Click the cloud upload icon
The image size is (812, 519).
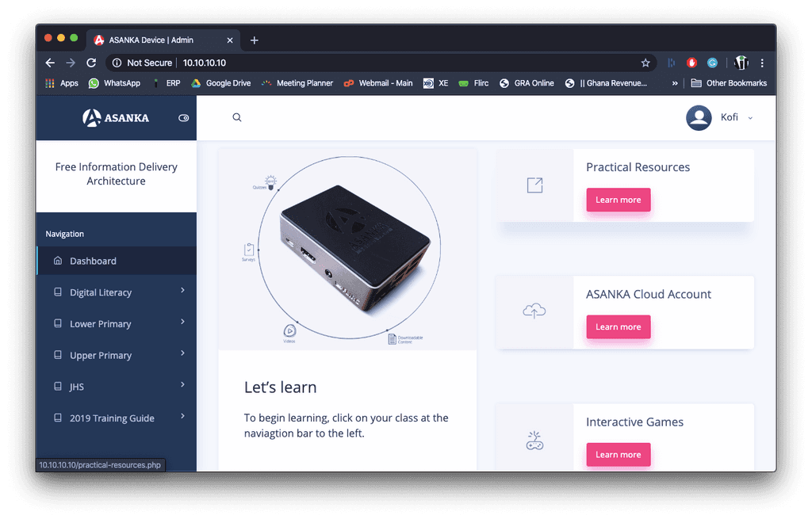534,311
